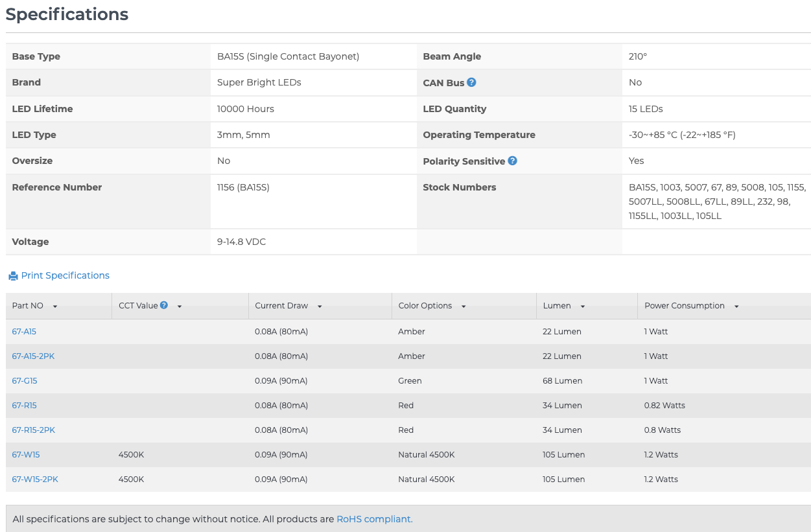Open the 67-R15-2PK part link
This screenshot has height=532, width=811.
point(33,430)
